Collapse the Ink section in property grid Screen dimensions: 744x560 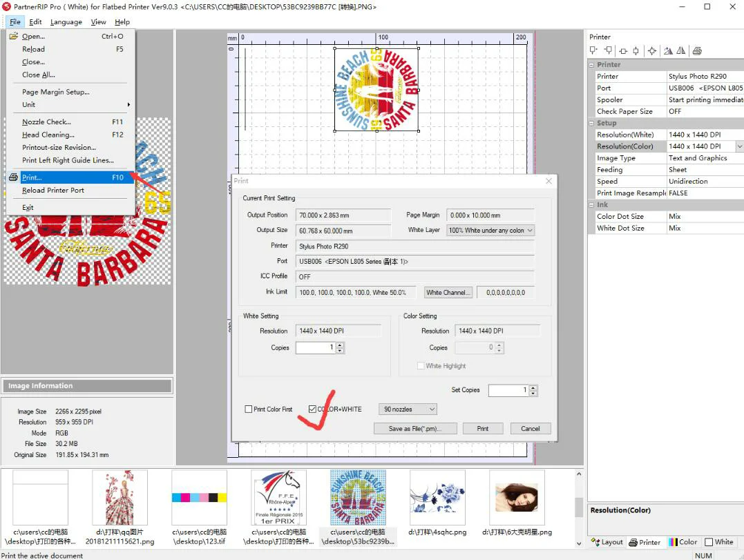click(592, 205)
